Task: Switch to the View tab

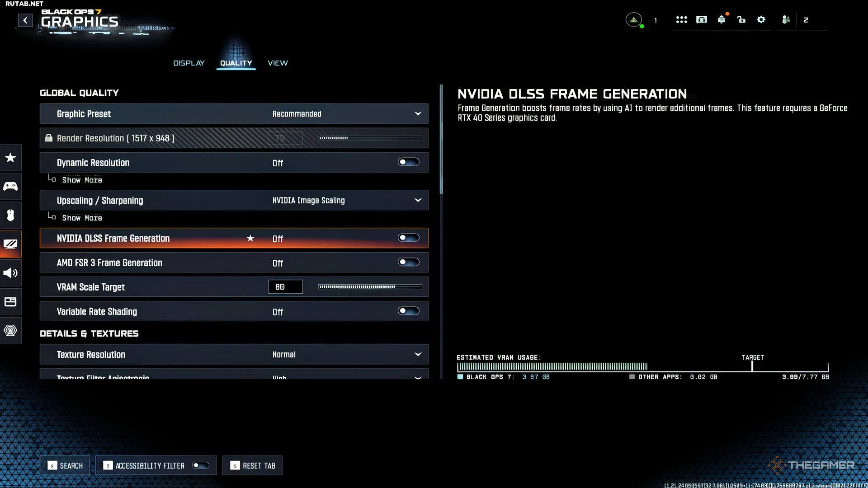Action: tap(278, 63)
